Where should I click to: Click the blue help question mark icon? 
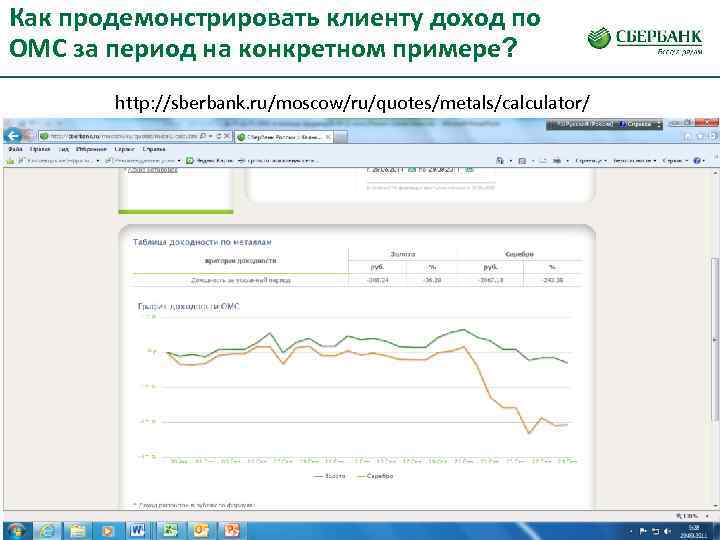pyautogui.click(x=697, y=161)
